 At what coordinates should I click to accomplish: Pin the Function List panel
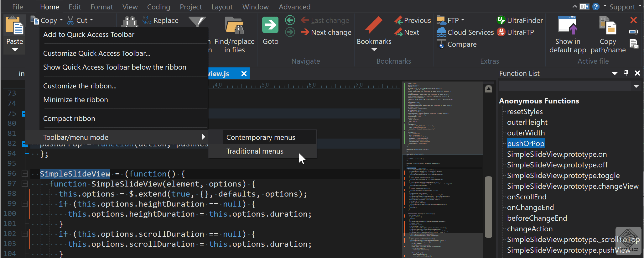tap(626, 73)
